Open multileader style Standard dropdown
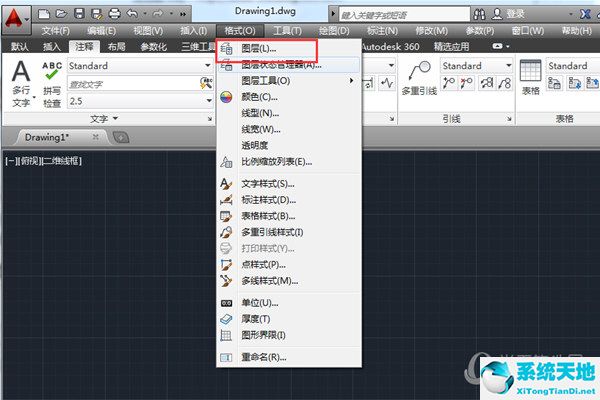Image resolution: width=600 pixels, height=400 pixels. tap(476, 66)
